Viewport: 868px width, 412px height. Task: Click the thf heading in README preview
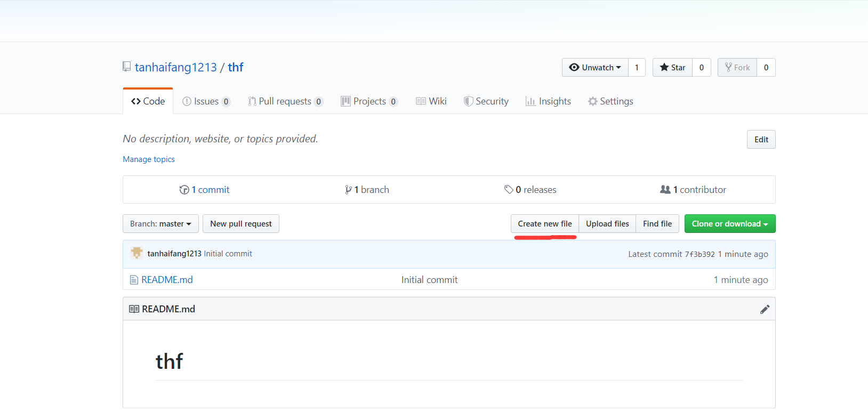coord(170,361)
